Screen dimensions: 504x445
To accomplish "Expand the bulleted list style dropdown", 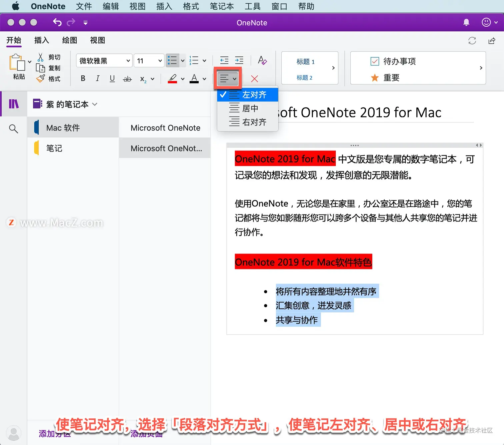I will tap(183, 61).
